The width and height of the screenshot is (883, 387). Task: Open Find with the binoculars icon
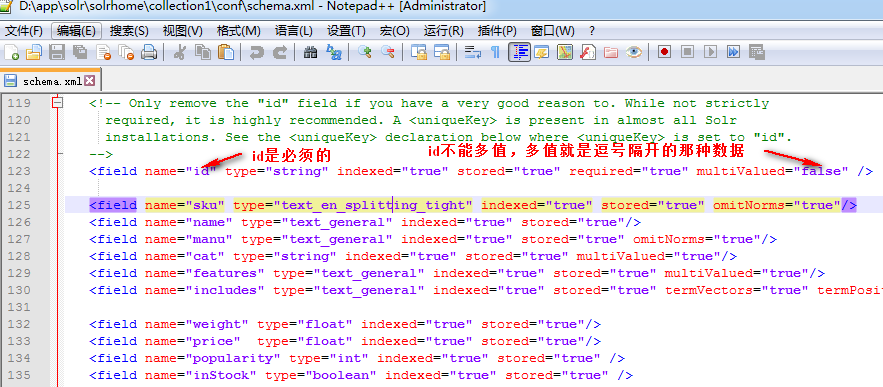[x=310, y=52]
